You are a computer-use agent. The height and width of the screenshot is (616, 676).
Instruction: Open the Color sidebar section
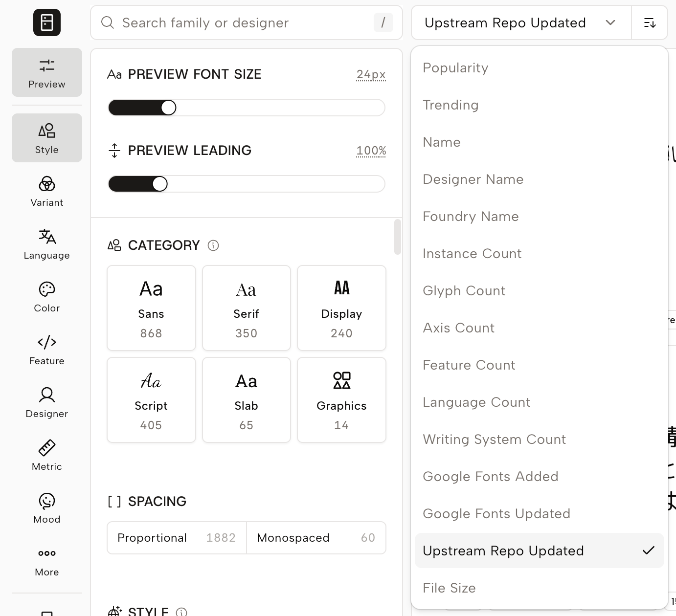[x=47, y=297]
